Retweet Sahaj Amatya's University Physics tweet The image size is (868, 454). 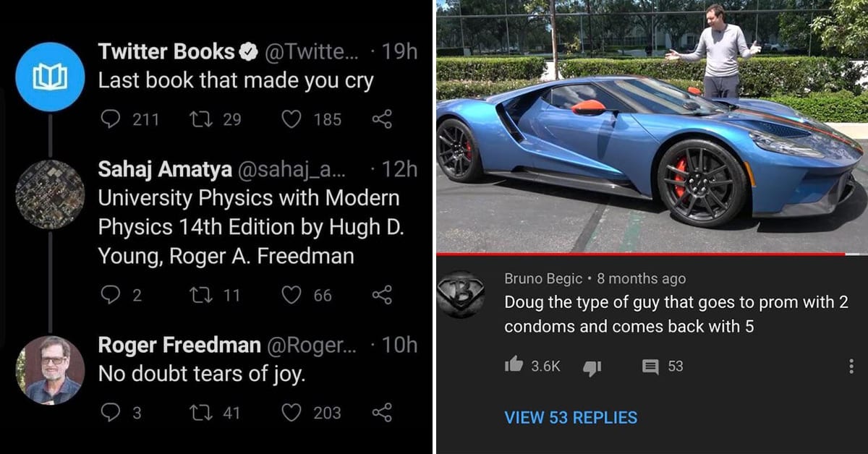pyautogui.click(x=197, y=294)
